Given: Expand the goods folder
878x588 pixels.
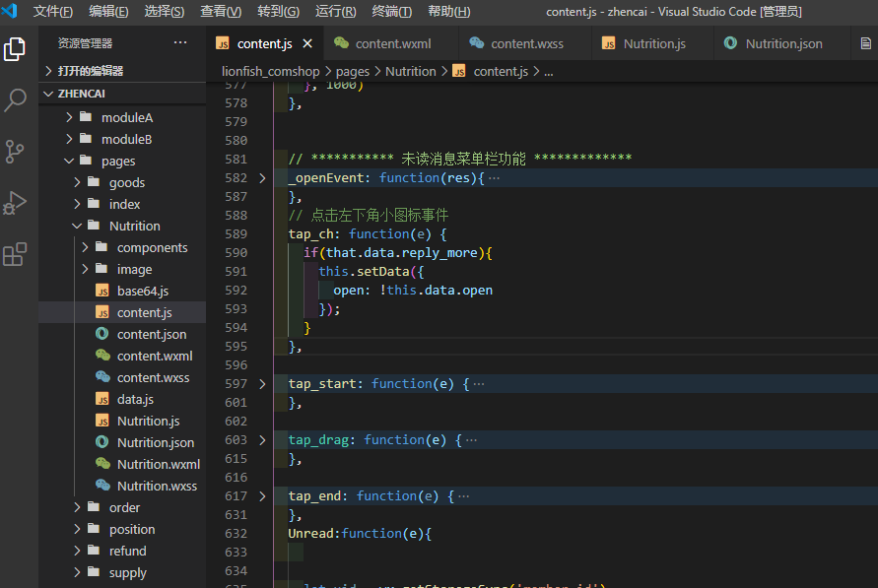Looking at the screenshot, I should 77,182.
